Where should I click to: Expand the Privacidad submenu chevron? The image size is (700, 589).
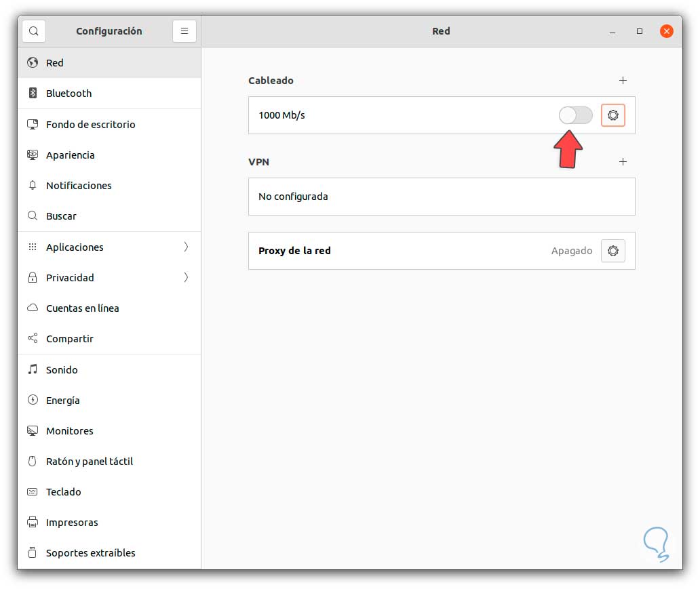tap(186, 278)
